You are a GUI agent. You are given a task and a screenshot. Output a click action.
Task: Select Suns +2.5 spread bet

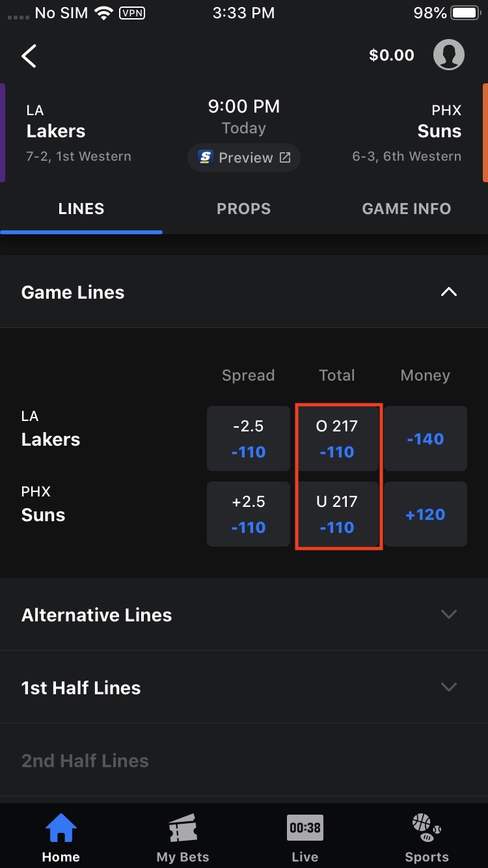(249, 514)
